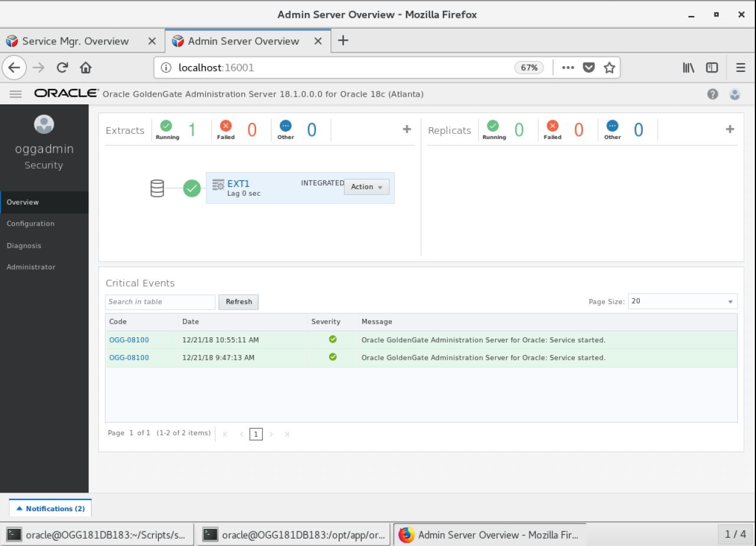Switch to oracle@OGG181DB183:/opt/app terminal in taskbar
The image size is (756, 546).
tap(294, 535)
